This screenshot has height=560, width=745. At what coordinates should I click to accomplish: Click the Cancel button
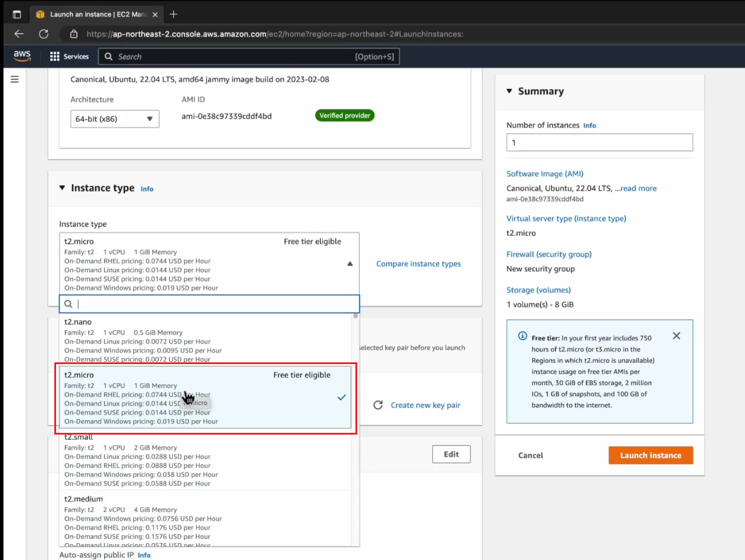[x=531, y=455]
